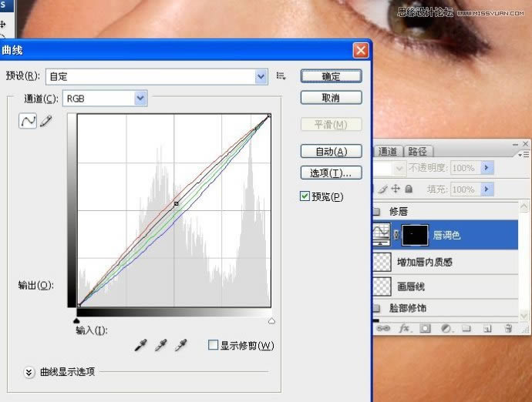532x402 pixels.
Task: Click the delete layer trash icon
Action: pos(508,328)
